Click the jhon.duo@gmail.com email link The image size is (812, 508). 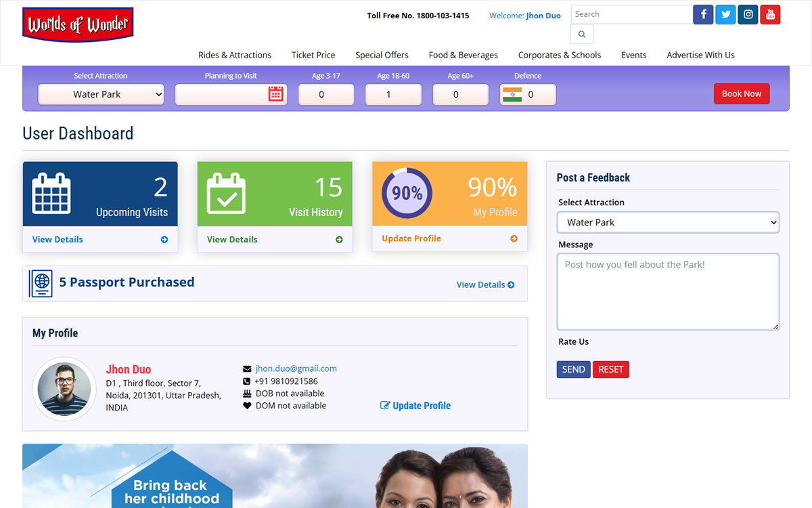point(296,369)
